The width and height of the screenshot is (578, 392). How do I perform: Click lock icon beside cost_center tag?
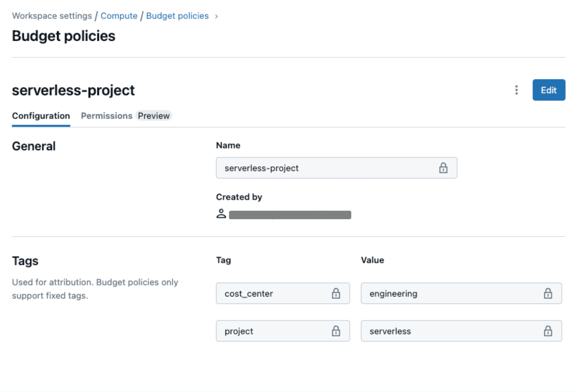click(336, 293)
